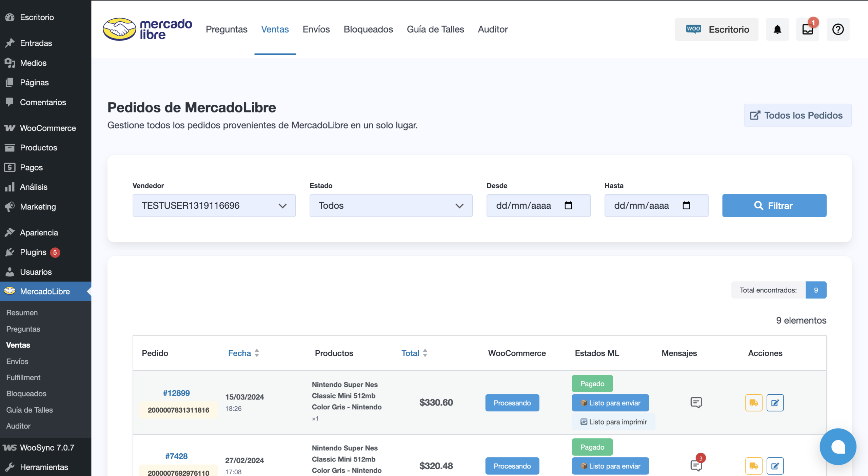Click the total $330.60
The width and height of the screenshot is (868, 476).
click(x=436, y=402)
